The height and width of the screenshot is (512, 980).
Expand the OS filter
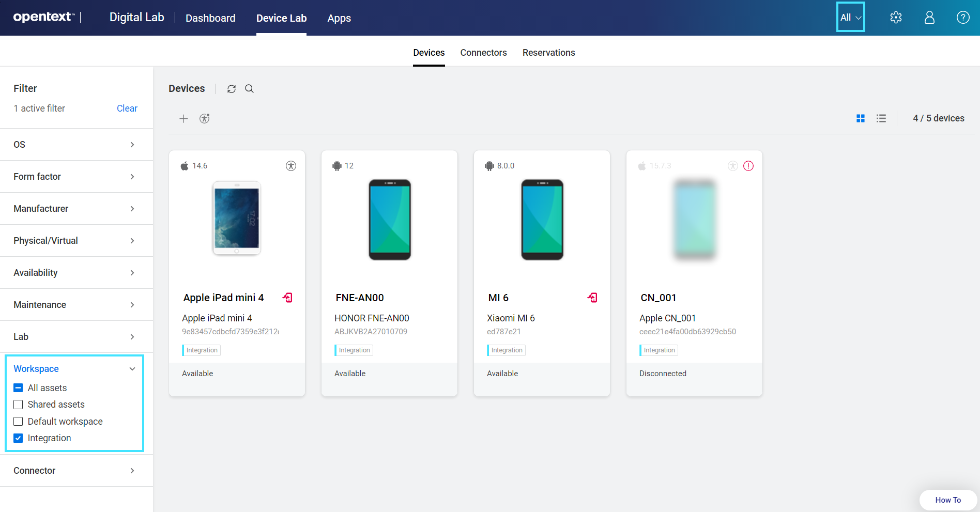point(76,145)
